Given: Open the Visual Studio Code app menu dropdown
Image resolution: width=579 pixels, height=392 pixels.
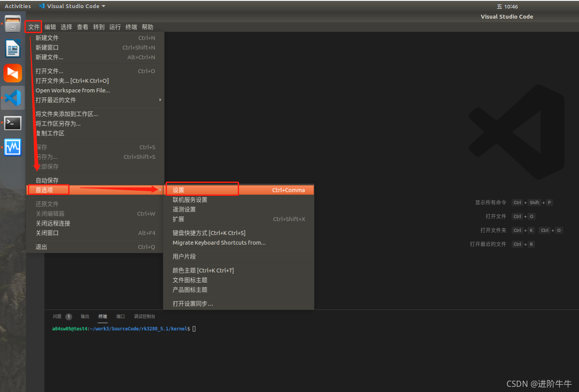Looking at the screenshot, I should click(x=72, y=6).
